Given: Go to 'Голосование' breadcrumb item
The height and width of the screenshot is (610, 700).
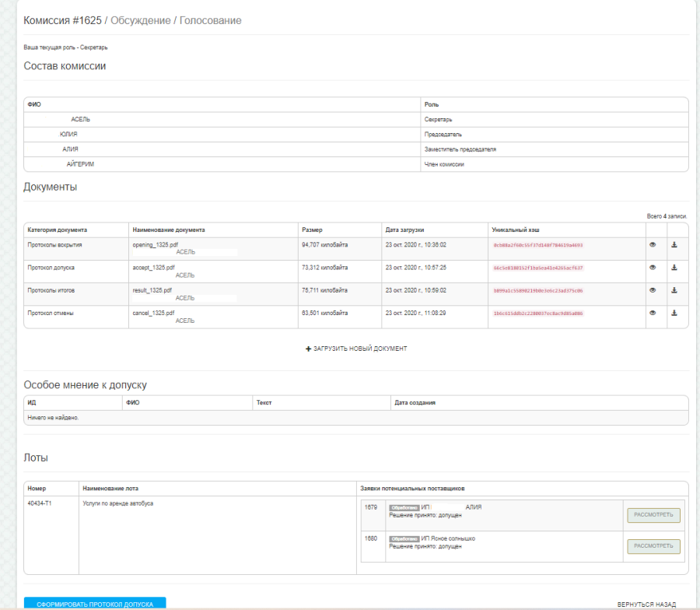Looking at the screenshot, I should click(210, 20).
